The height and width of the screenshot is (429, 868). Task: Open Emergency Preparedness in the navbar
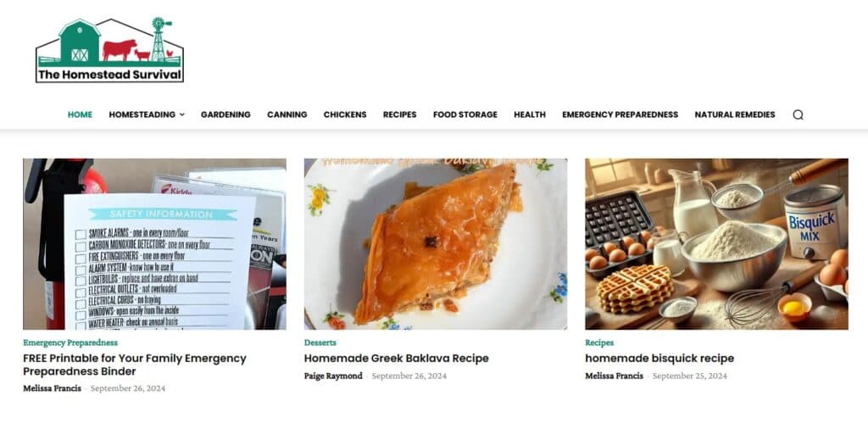pos(620,114)
